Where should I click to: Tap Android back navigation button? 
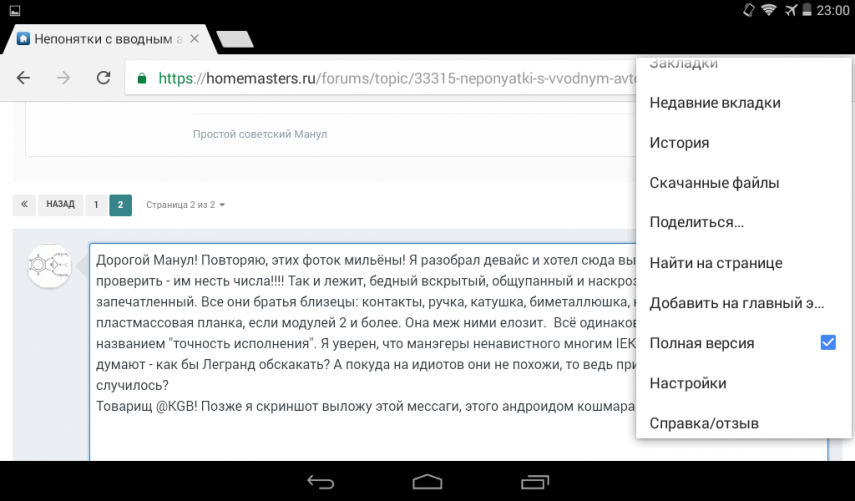[320, 482]
